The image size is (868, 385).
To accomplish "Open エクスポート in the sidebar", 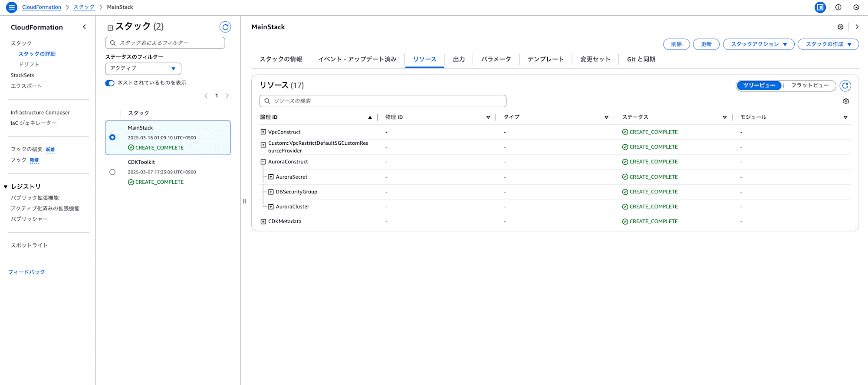I will pos(26,86).
